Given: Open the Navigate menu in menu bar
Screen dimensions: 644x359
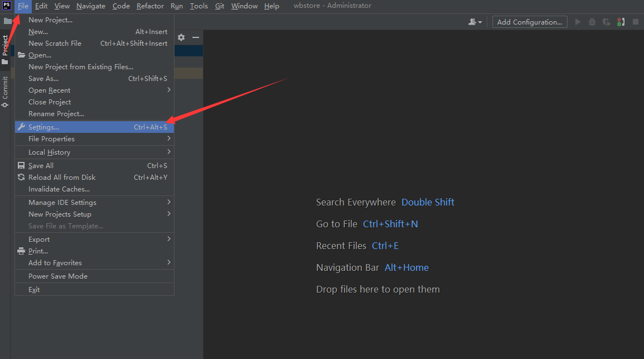Looking at the screenshot, I should click(91, 6).
